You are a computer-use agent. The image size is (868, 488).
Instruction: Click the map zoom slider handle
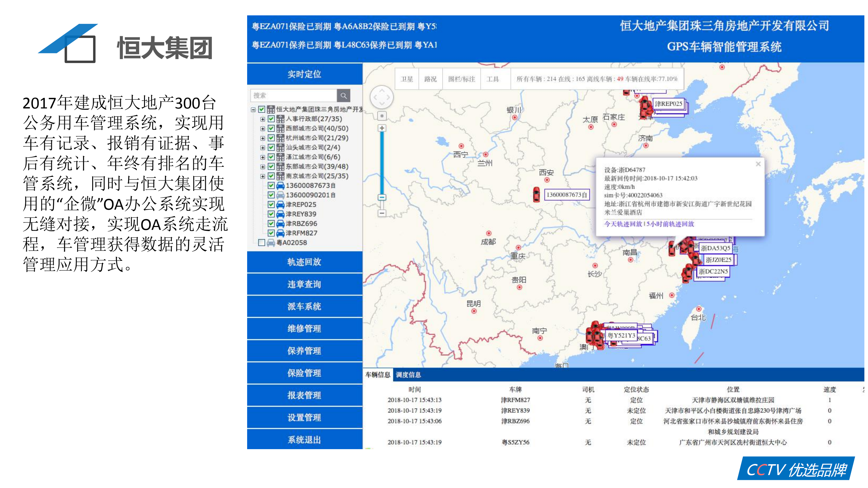(382, 197)
